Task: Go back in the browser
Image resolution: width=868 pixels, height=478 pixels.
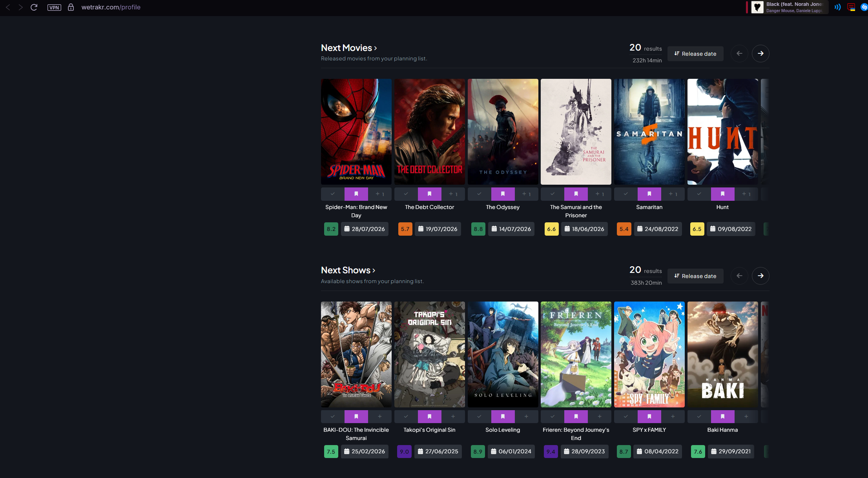Action: (8, 7)
